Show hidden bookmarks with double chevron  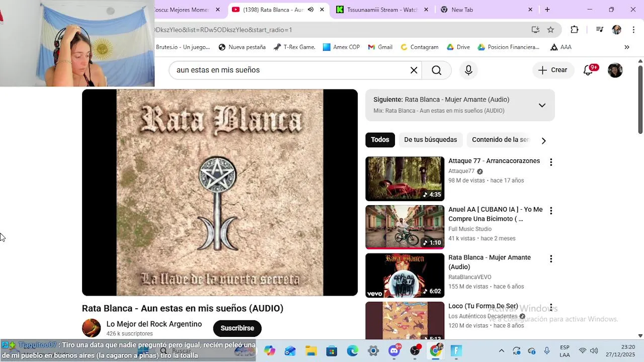[627, 47]
